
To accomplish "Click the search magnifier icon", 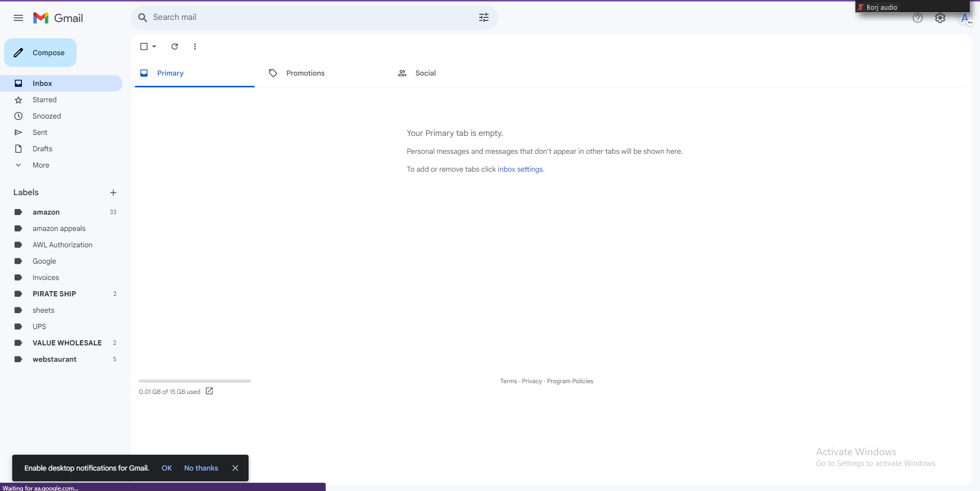I will [x=143, y=17].
